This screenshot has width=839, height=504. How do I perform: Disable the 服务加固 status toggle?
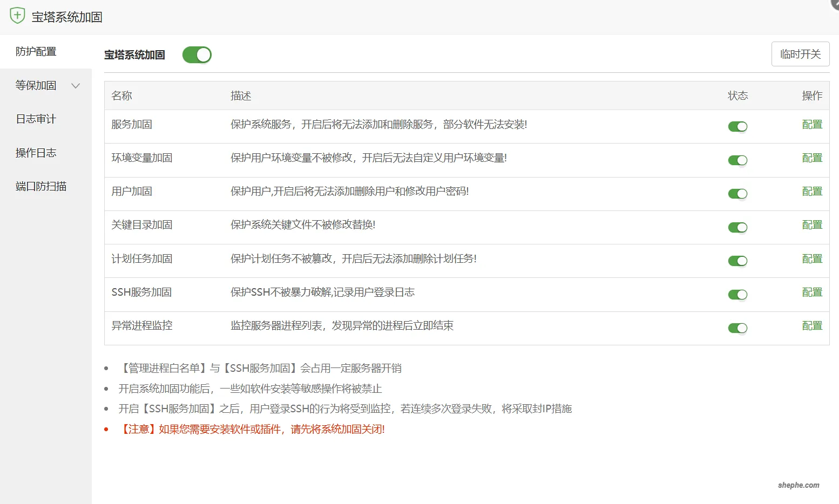coord(737,126)
